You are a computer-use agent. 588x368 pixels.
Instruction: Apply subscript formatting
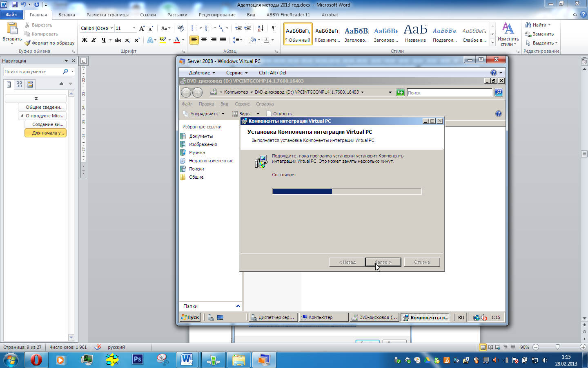(x=128, y=40)
